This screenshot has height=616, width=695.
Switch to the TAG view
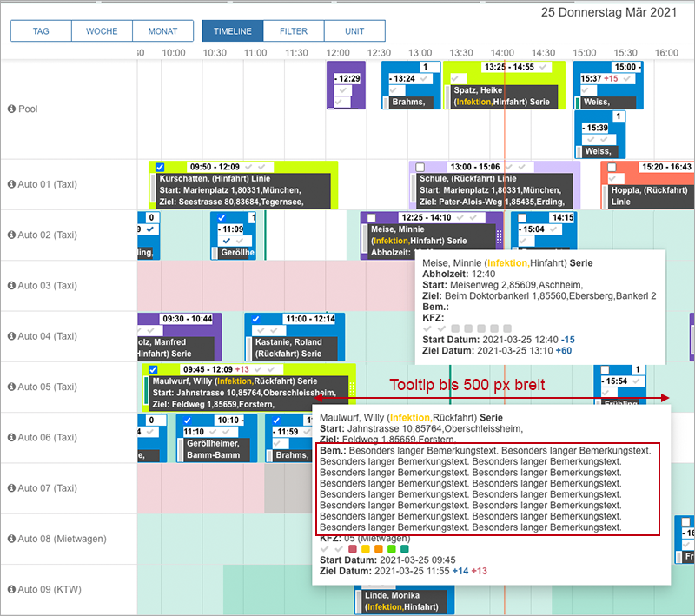click(x=41, y=31)
